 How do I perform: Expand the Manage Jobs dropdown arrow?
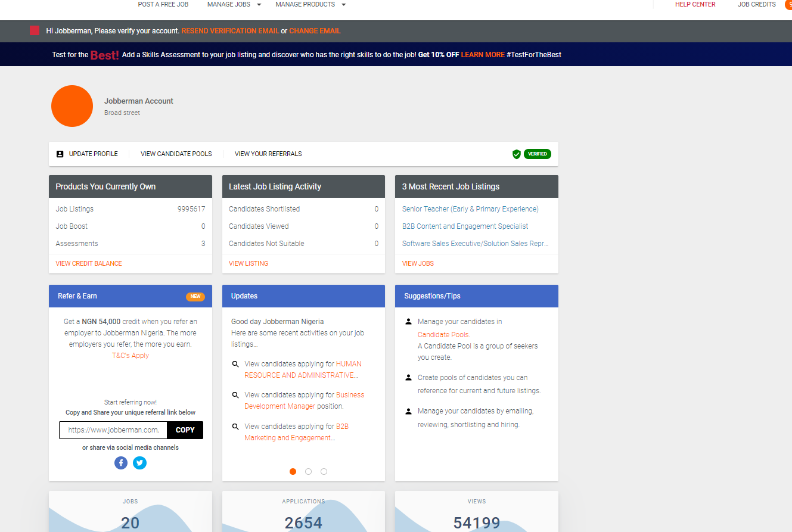[x=259, y=5]
